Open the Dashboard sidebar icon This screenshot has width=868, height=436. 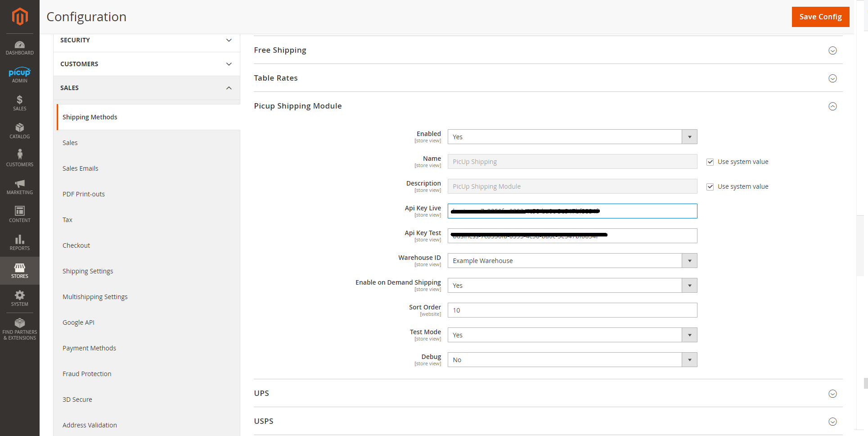[x=20, y=48]
